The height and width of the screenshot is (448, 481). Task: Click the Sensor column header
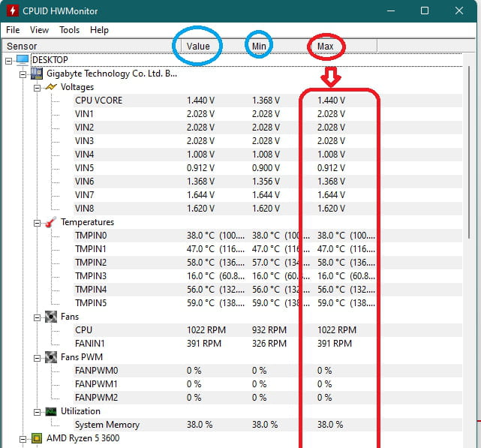pos(91,46)
